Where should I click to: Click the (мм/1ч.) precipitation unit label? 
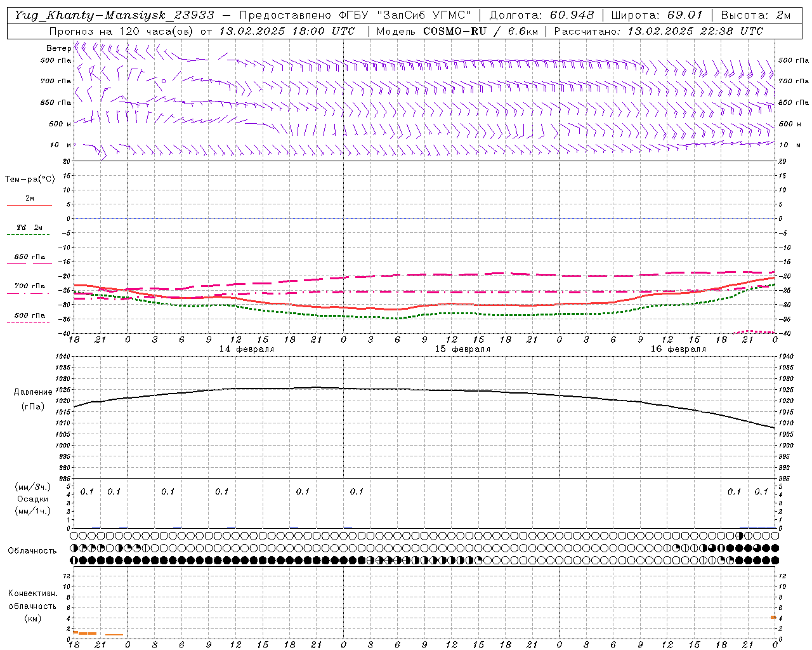(x=33, y=511)
